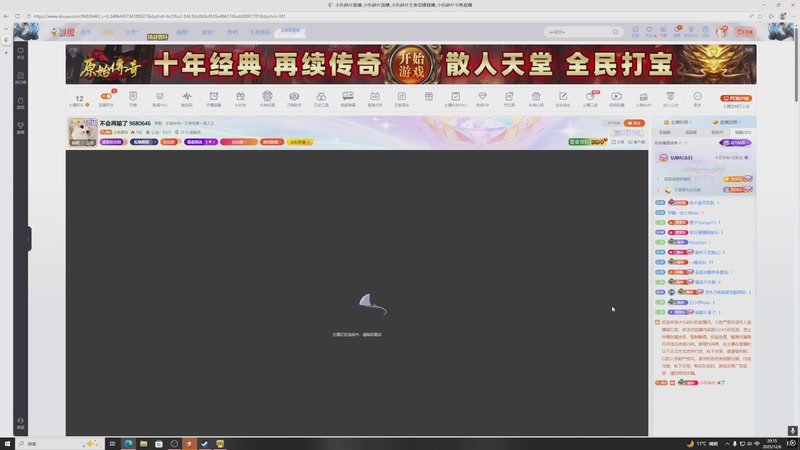
Task: Open the user avatar in top header
Action: [721, 32]
